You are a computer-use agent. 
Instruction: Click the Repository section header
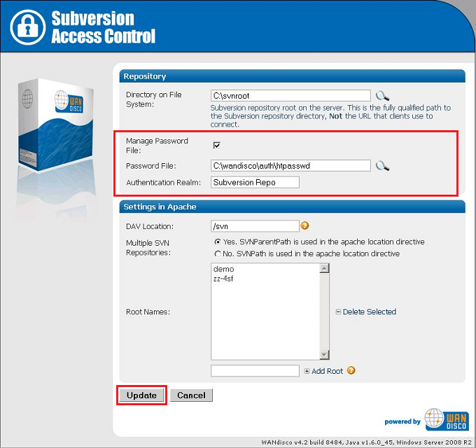[292, 76]
